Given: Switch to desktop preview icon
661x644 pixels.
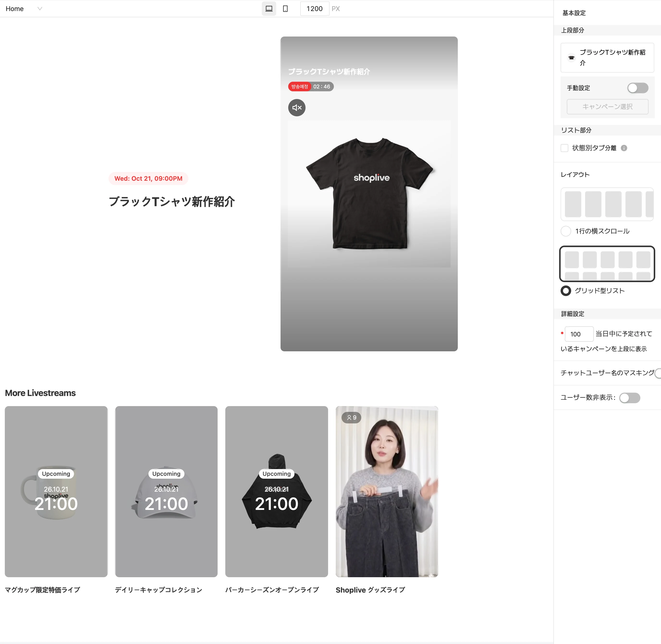Looking at the screenshot, I should point(269,9).
